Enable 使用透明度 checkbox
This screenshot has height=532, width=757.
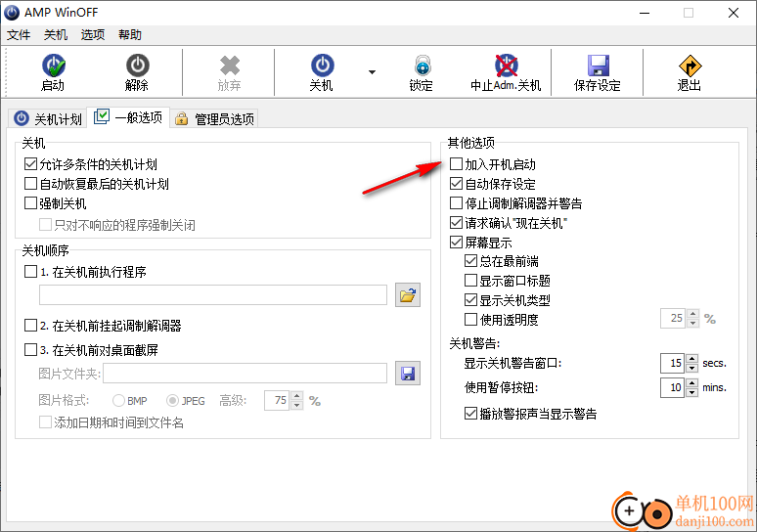click(x=470, y=319)
